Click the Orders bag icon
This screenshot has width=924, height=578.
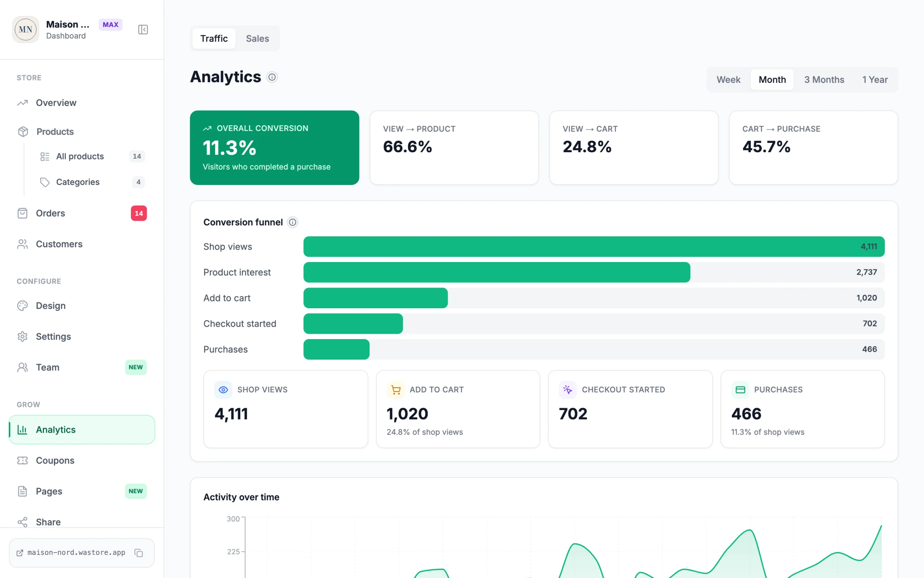[22, 213]
